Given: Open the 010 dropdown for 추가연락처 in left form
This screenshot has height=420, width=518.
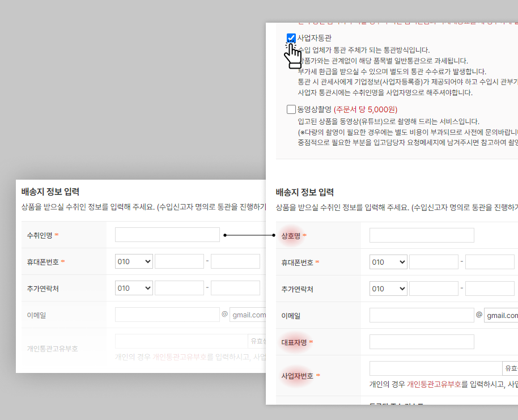Looking at the screenshot, I should coord(134,288).
